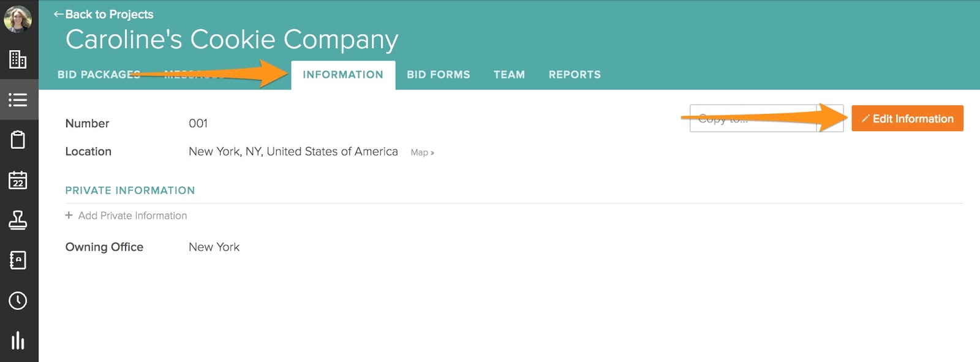This screenshot has height=362, width=980.
Task: Open the clipboard icon in sidebar
Action: coord(18,140)
